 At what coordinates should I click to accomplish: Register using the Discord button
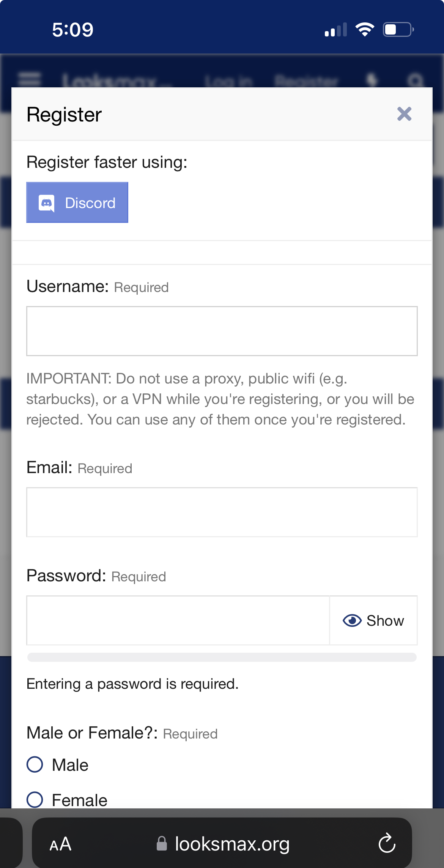(77, 202)
